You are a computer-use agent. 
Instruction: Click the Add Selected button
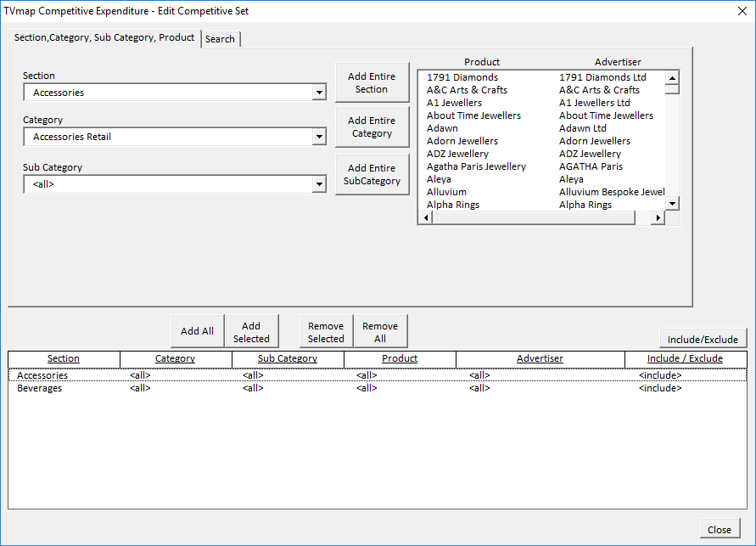pos(251,332)
